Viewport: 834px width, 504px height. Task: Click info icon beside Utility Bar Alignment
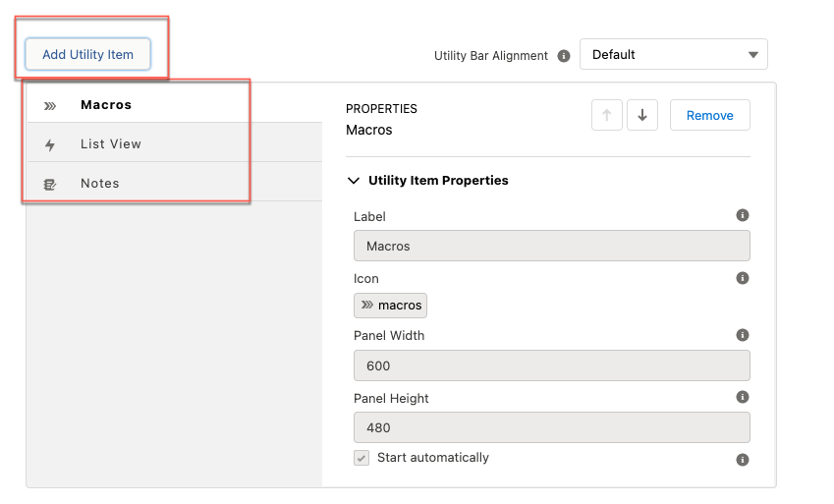564,56
